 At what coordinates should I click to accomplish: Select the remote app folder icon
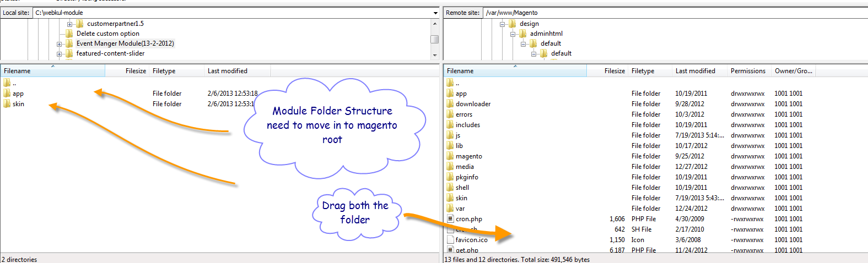click(x=450, y=93)
